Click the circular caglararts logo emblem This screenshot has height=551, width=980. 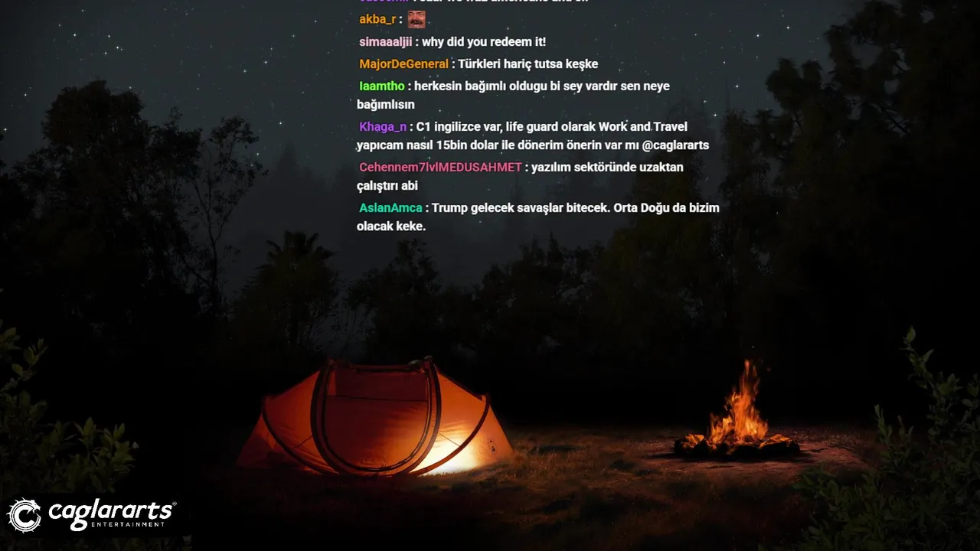click(24, 515)
